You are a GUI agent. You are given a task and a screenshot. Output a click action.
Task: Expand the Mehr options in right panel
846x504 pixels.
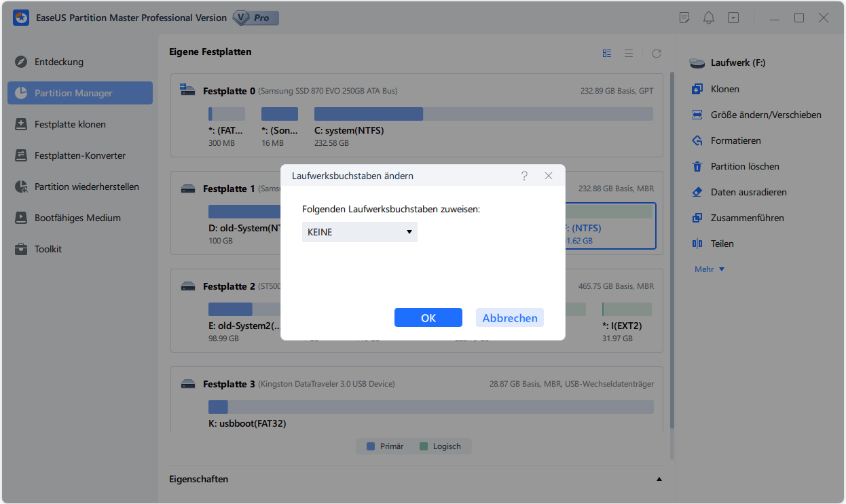pyautogui.click(x=709, y=269)
